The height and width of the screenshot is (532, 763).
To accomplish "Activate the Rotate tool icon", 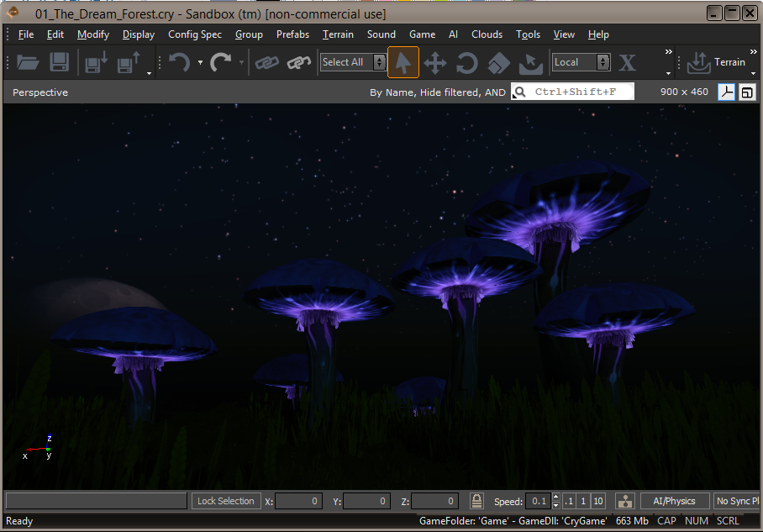I will click(x=466, y=63).
